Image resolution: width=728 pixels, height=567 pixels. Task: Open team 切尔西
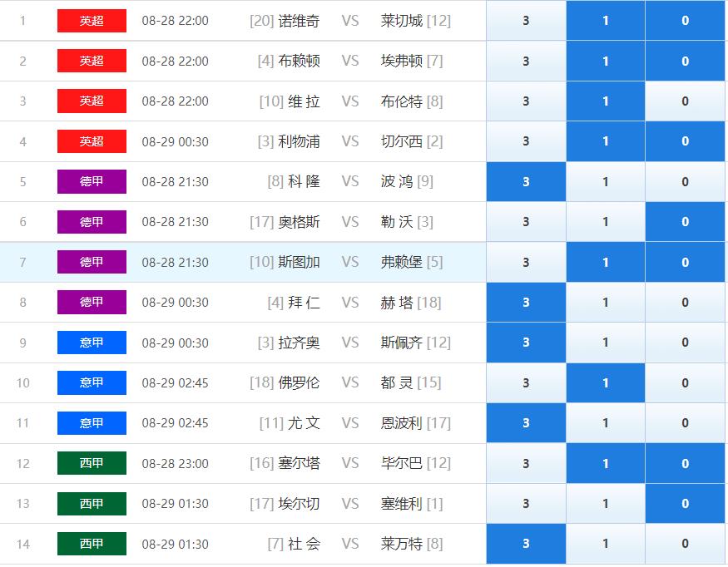(402, 141)
